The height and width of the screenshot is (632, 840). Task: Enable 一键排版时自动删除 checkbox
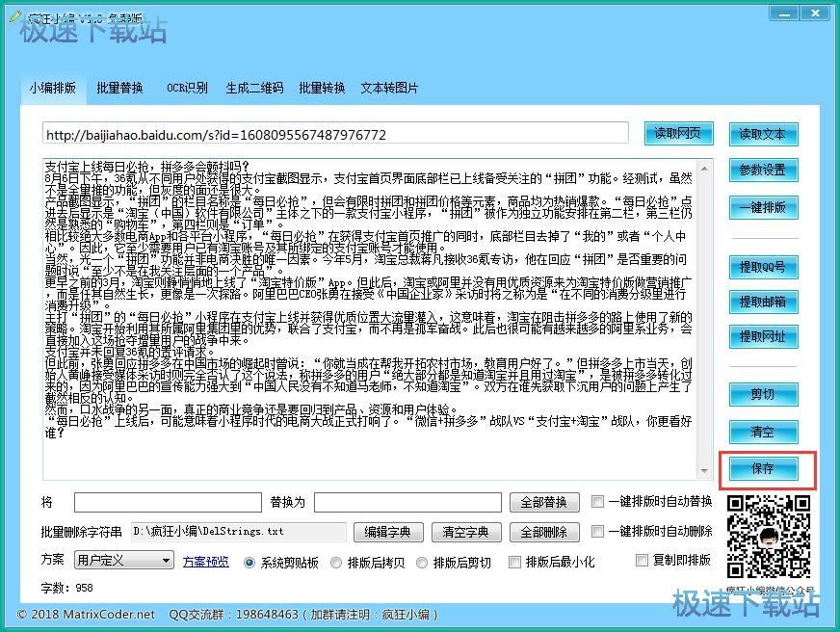click(597, 531)
